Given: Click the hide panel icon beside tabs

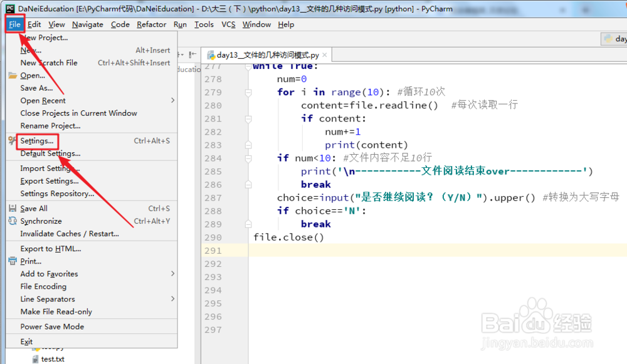Looking at the screenshot, I should click(x=192, y=55).
